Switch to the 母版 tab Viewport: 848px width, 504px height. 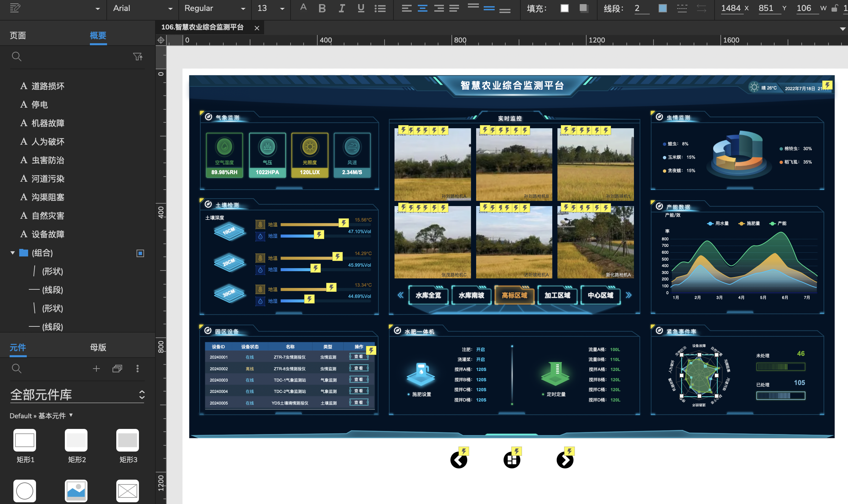(98, 347)
